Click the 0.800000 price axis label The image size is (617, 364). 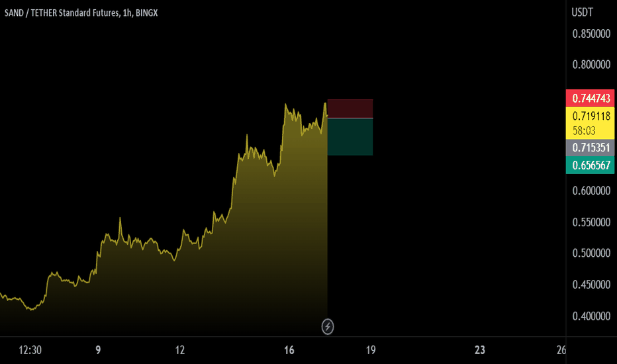coord(591,65)
